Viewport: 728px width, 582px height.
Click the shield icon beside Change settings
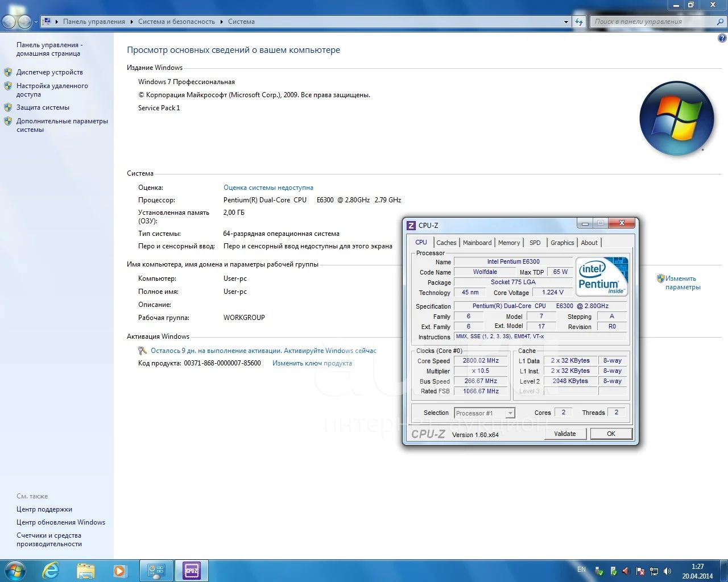(660, 278)
